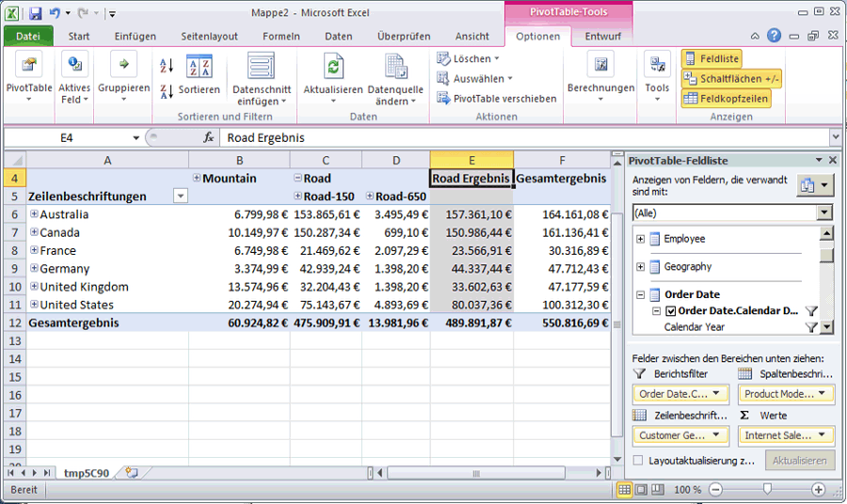
Task: Adjust the zoom slider in status bar
Action: click(768, 490)
